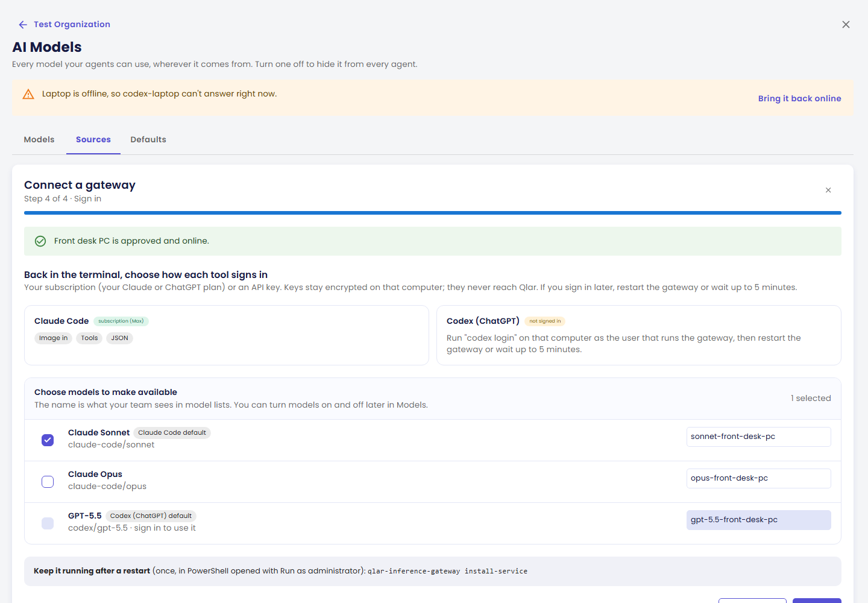Image resolution: width=868 pixels, height=603 pixels.
Task: Click the "1 selected" counter
Action: 811,398
